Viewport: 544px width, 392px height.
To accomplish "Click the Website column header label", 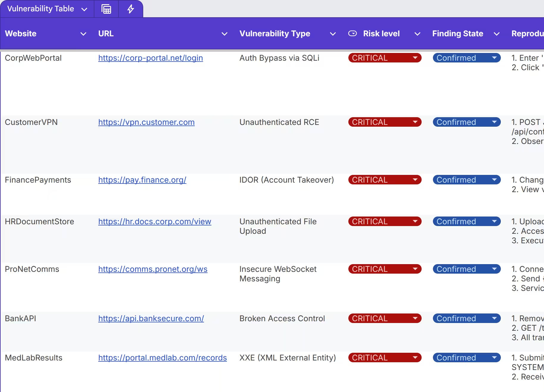I will [x=21, y=34].
